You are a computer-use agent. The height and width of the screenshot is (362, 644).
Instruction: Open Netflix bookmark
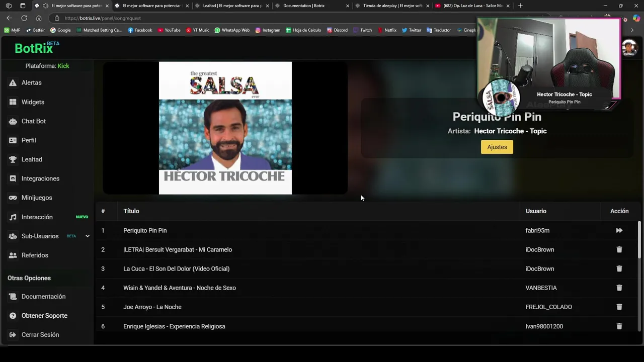(387, 30)
